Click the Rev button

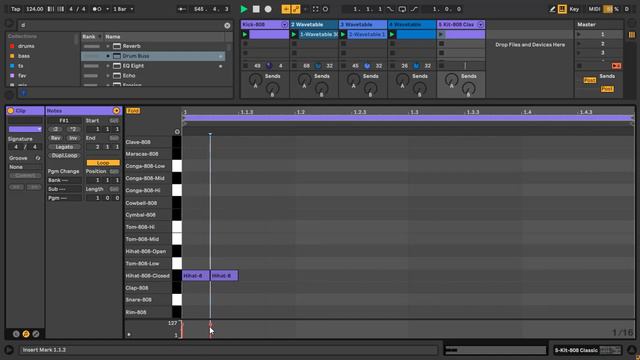[56, 138]
